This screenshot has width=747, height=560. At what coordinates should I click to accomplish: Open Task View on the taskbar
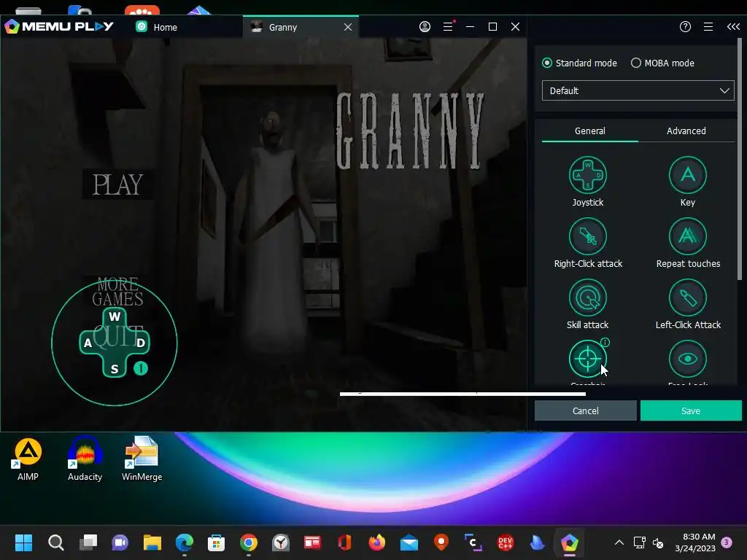coord(88,542)
